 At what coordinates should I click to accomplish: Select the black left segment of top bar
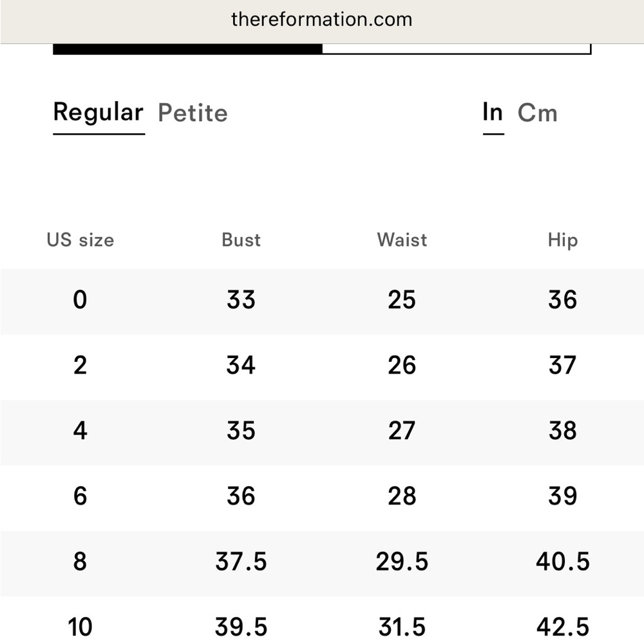187,49
